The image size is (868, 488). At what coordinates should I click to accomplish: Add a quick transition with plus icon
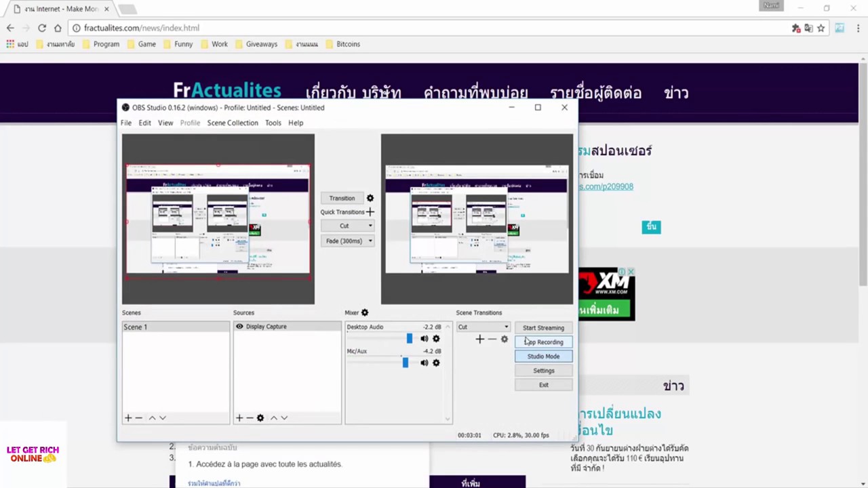tap(370, 212)
